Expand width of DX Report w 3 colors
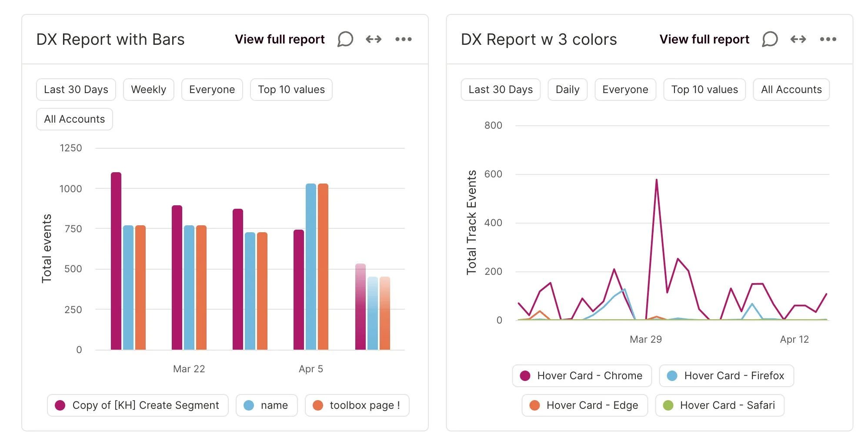 click(798, 39)
